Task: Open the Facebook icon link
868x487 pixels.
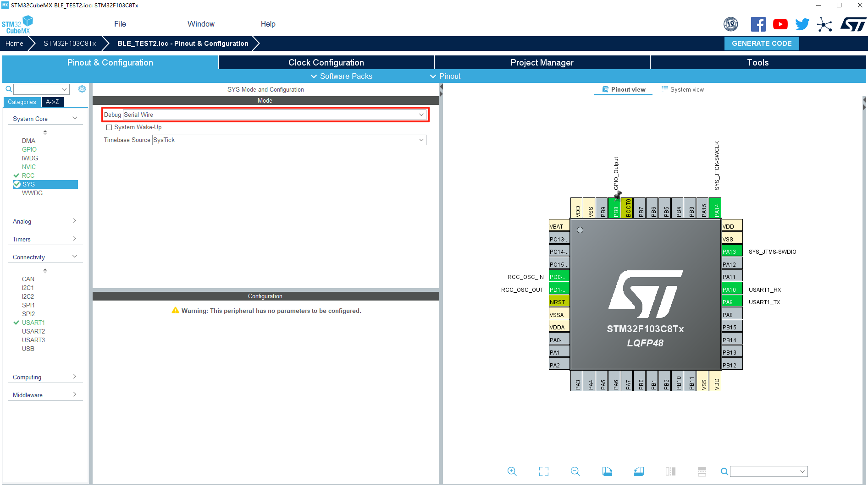Action: pos(758,24)
